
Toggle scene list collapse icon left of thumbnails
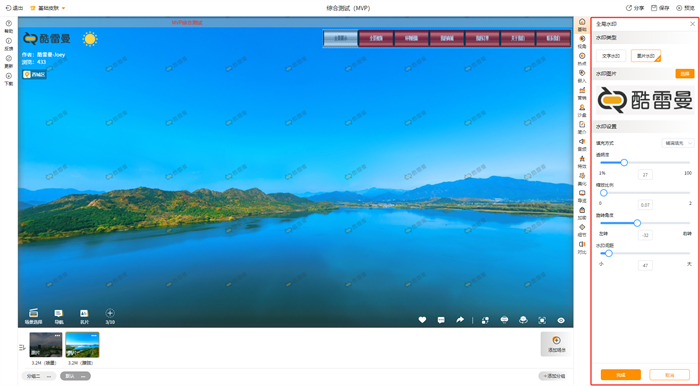(x=22, y=347)
